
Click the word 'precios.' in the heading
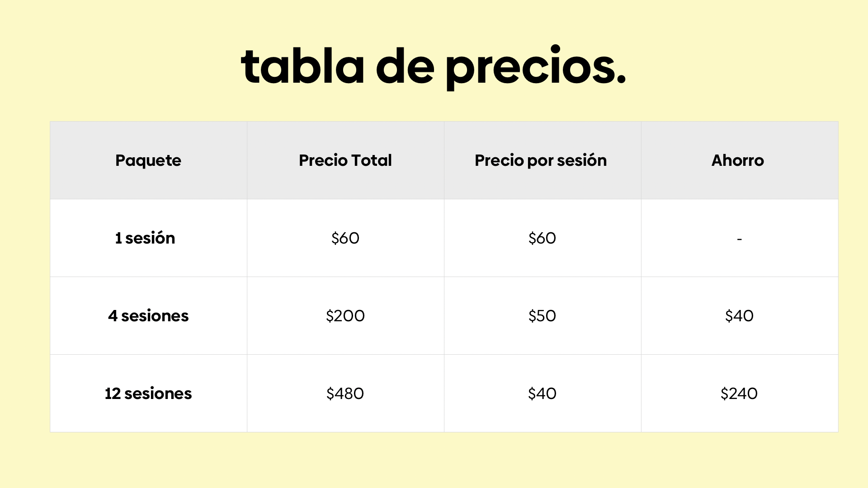point(536,68)
